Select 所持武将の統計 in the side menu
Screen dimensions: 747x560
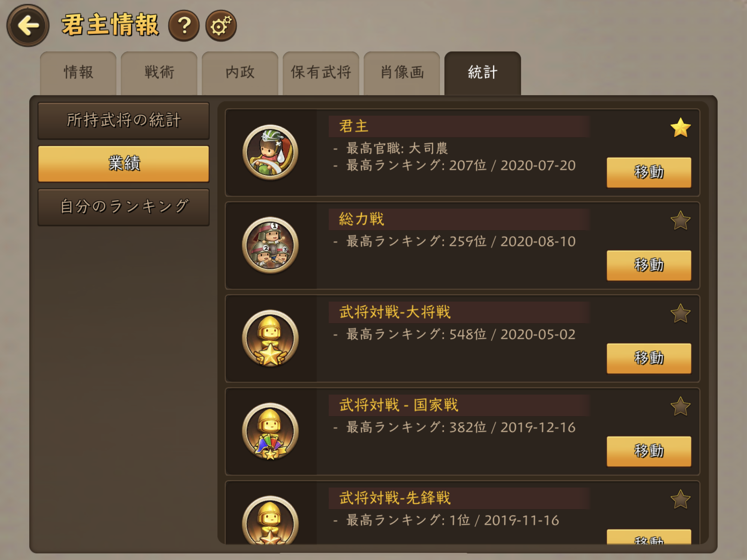click(x=124, y=121)
